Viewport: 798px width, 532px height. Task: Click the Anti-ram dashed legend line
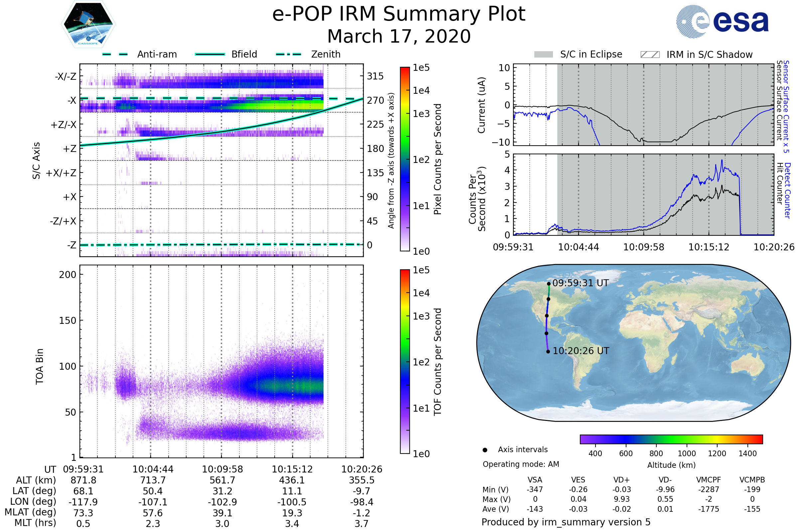pyautogui.click(x=115, y=54)
